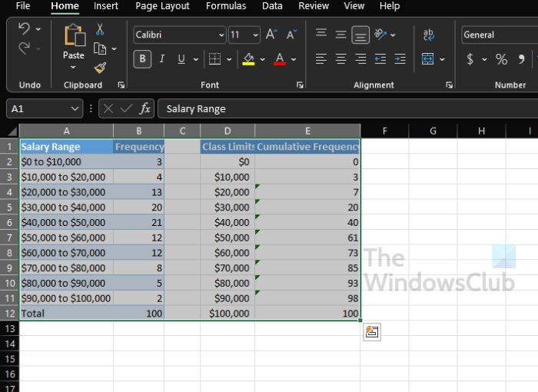Open the Calibri font name dropdown
Viewport: 538px width, 392px height.
[x=221, y=35]
